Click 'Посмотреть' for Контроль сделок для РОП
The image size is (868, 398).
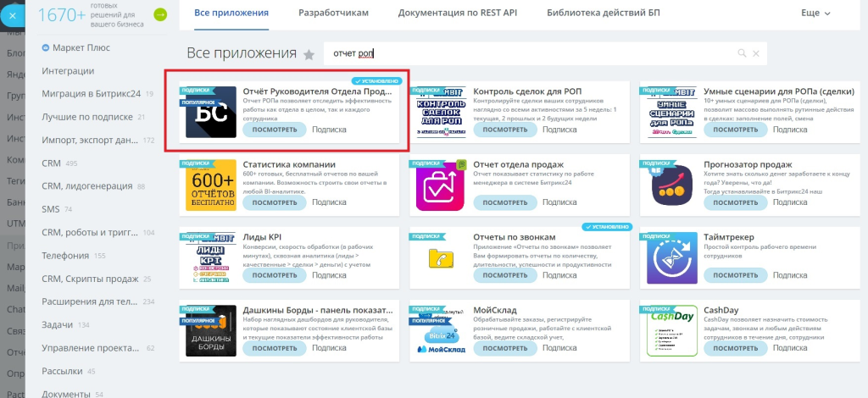tap(505, 130)
